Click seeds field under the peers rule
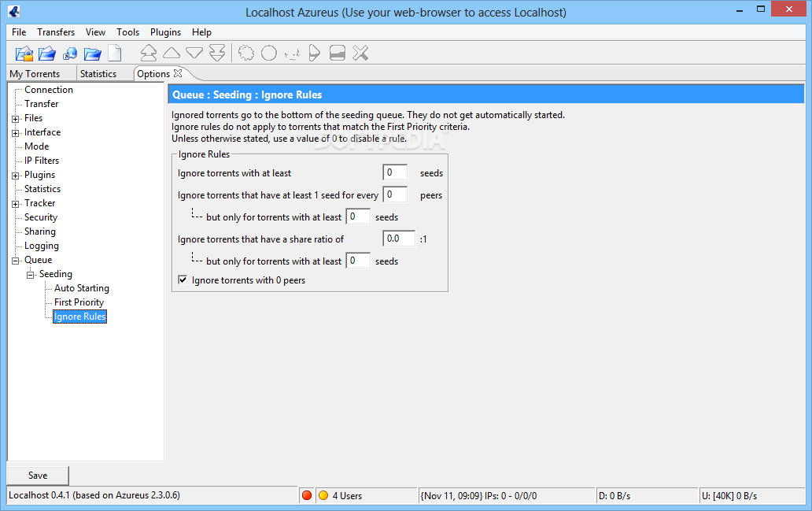 (358, 217)
